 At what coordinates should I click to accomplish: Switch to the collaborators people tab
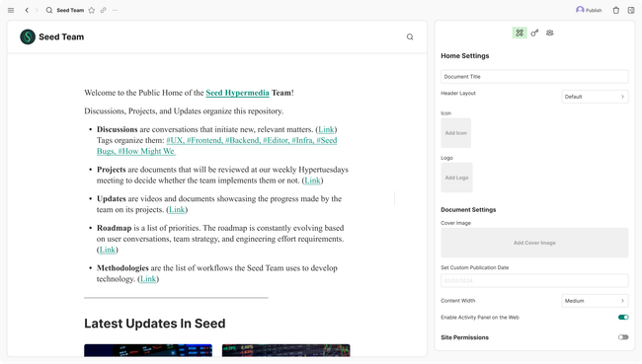click(x=550, y=33)
